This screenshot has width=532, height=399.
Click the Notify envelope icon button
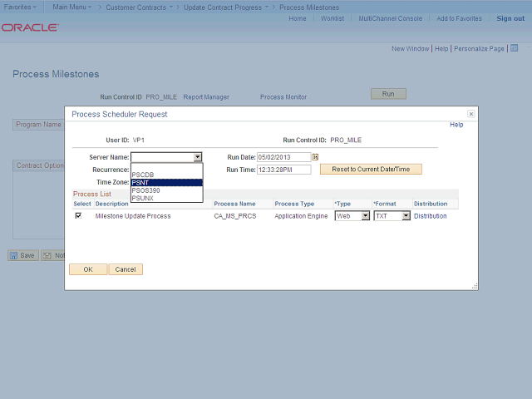[53, 255]
